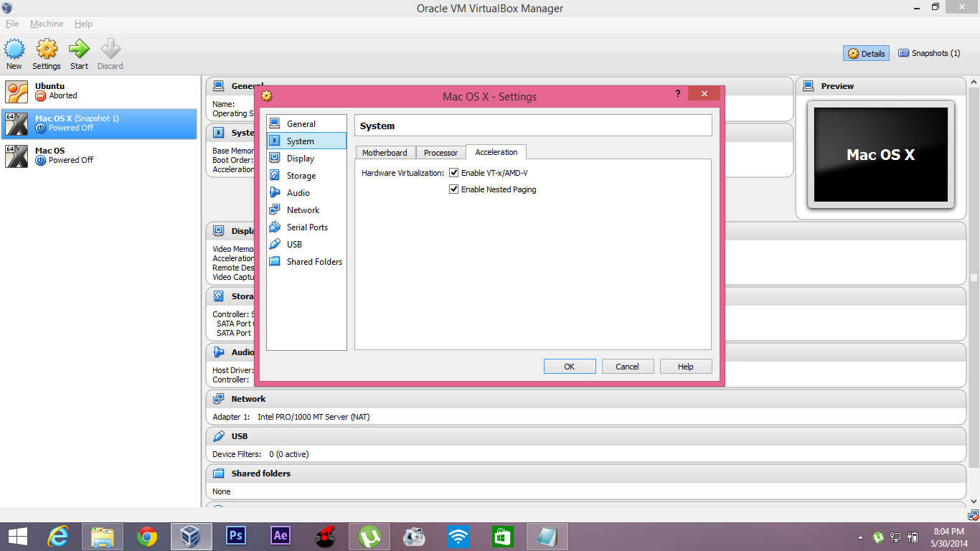This screenshot has height=551, width=980.
Task: Open Google Chrome from the taskbar
Action: 147,537
